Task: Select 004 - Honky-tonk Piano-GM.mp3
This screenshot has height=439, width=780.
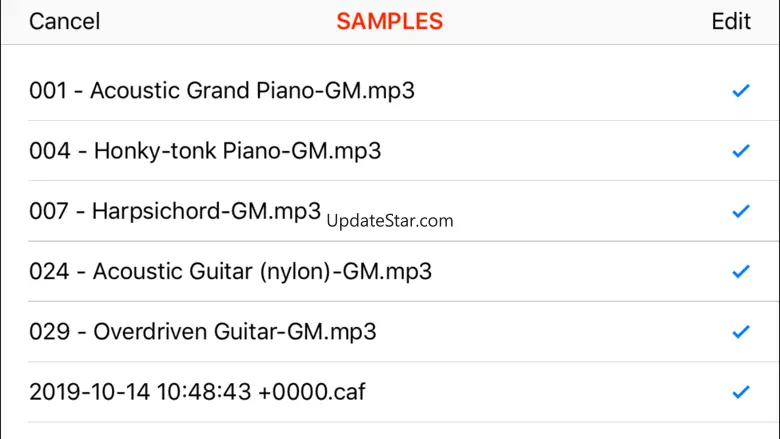Action: click(205, 151)
